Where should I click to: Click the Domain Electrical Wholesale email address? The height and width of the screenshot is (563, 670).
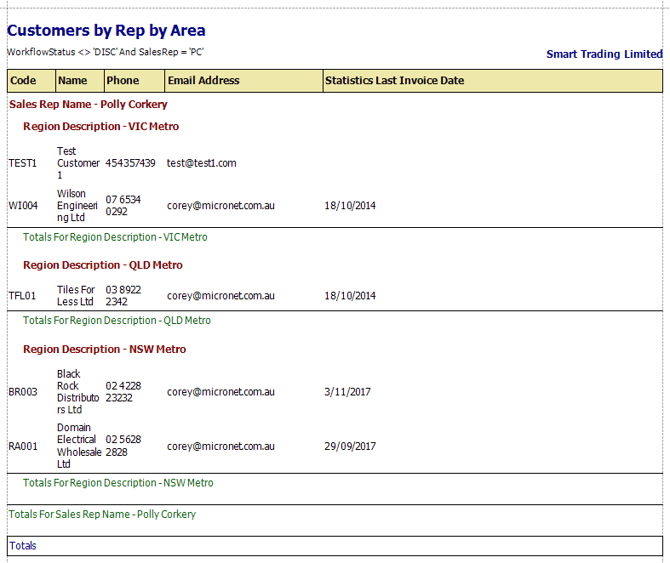pyautogui.click(x=220, y=446)
